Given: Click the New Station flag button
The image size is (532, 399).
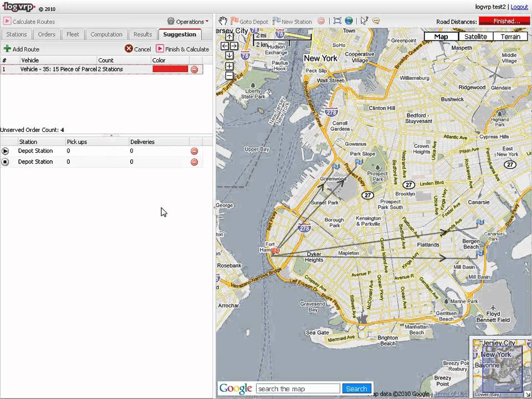Looking at the screenshot, I should pos(293,22).
